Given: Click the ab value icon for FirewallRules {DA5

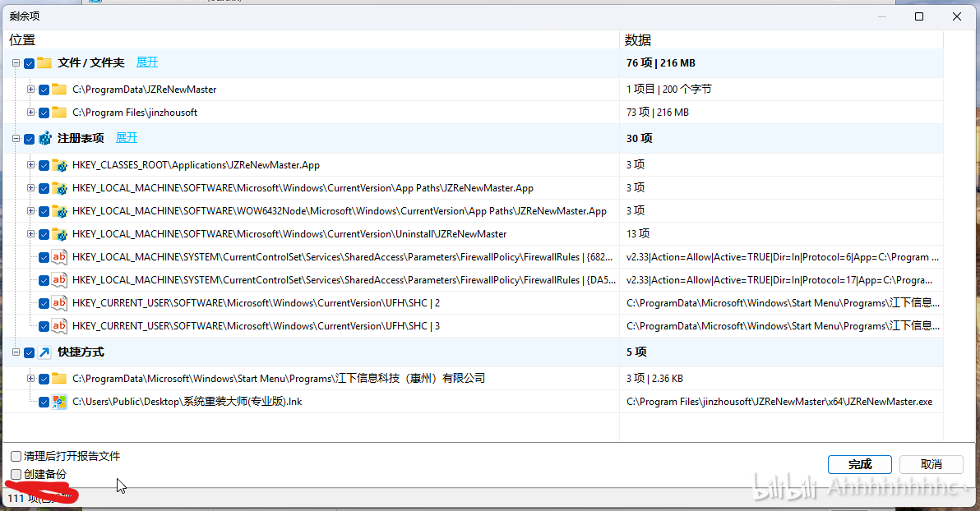Looking at the screenshot, I should click(x=59, y=280).
